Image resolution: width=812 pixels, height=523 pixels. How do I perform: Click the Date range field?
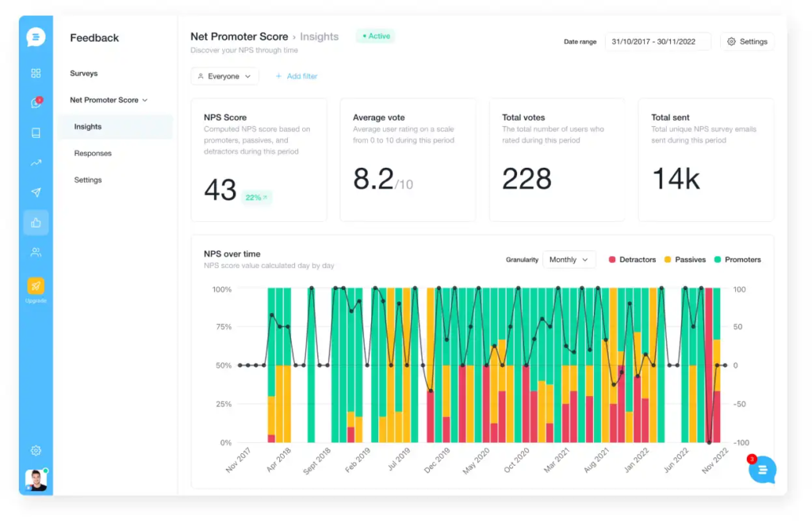[657, 41]
